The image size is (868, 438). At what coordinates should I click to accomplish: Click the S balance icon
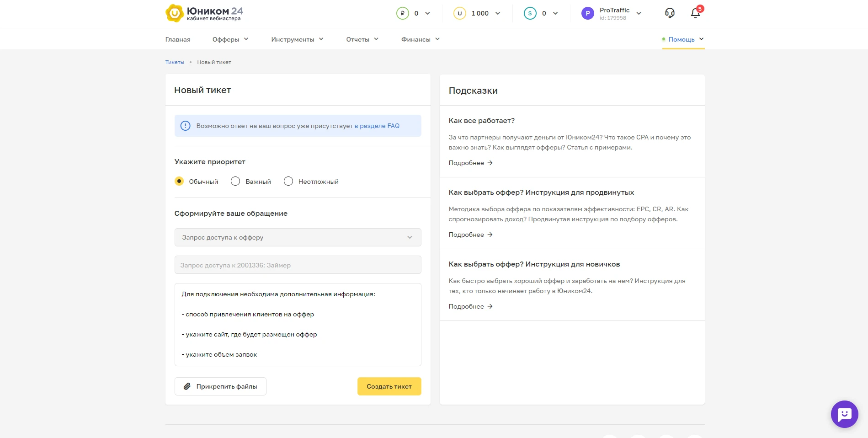(x=530, y=13)
